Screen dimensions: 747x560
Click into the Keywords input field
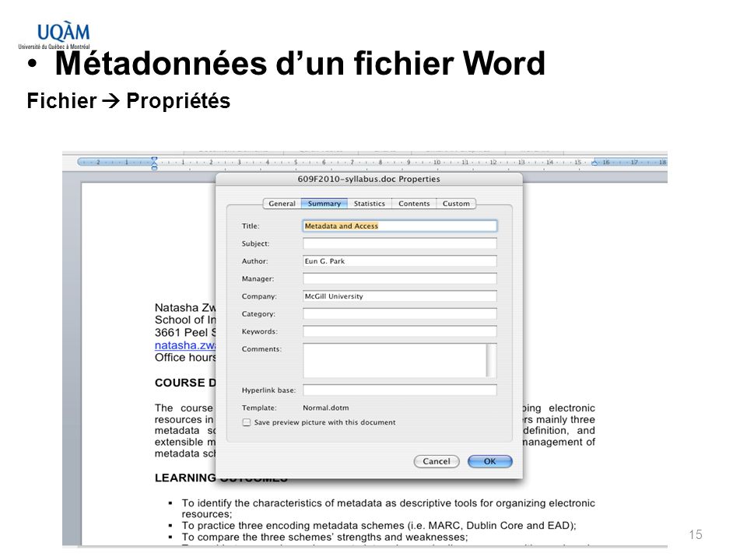[x=400, y=331]
